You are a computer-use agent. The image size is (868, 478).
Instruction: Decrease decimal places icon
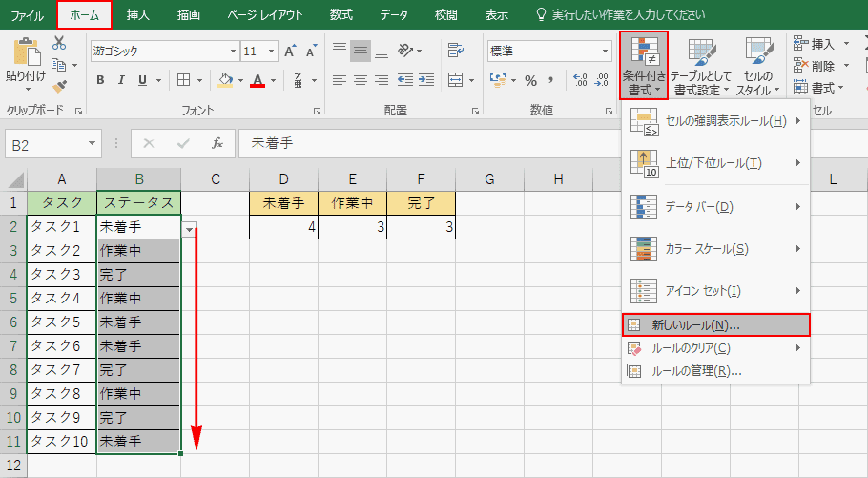coord(602,81)
